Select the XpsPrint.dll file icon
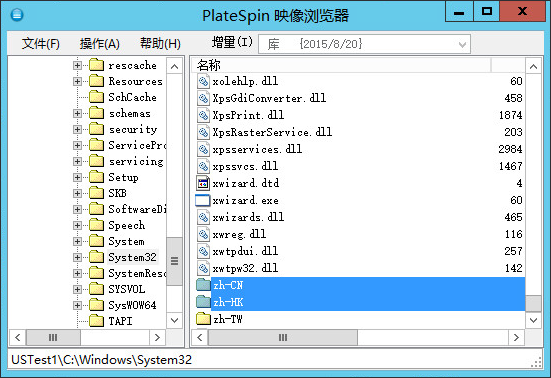 coord(203,115)
